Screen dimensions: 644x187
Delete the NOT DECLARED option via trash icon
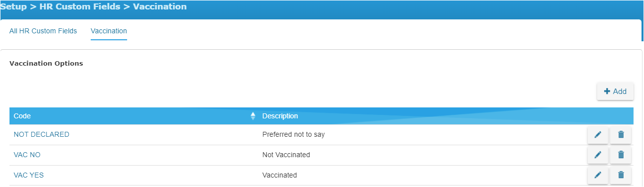point(621,135)
